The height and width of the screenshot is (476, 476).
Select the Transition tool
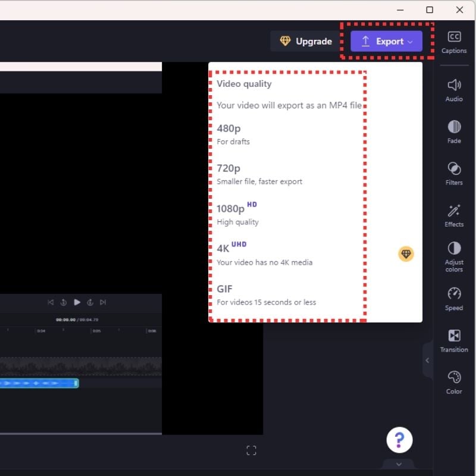(x=454, y=340)
